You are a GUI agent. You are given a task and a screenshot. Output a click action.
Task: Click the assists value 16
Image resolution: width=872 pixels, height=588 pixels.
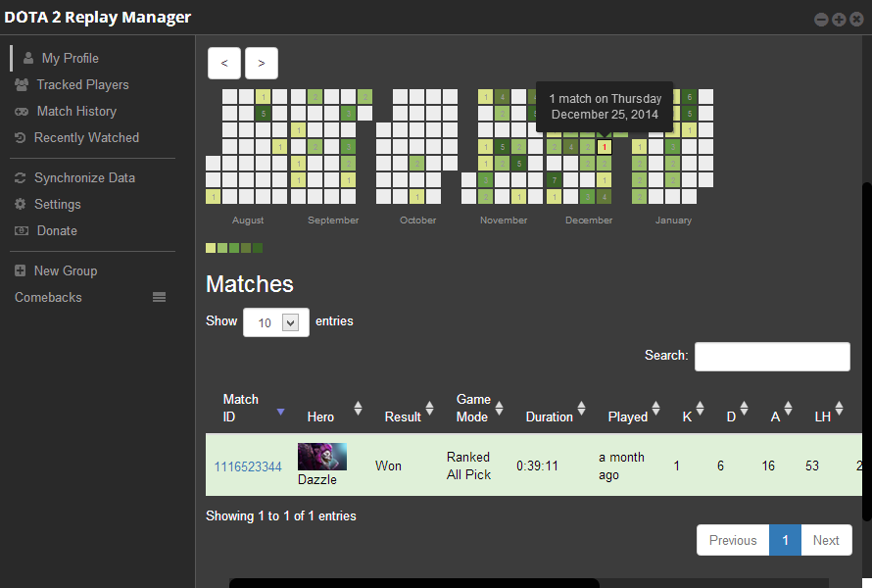(768, 465)
